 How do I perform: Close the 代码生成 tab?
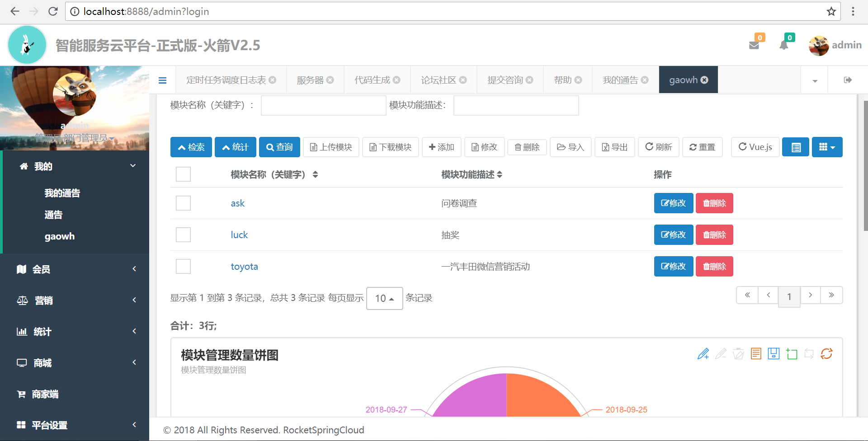pos(396,80)
